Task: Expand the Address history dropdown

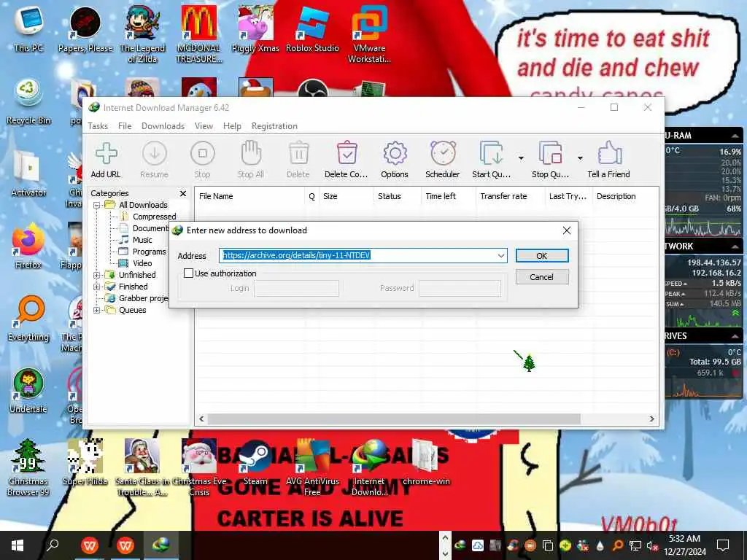Action: tap(500, 256)
